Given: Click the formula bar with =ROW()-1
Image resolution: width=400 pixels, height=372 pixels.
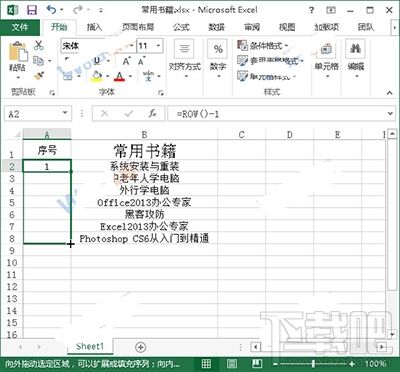Looking at the screenshot, I should click(278, 114).
